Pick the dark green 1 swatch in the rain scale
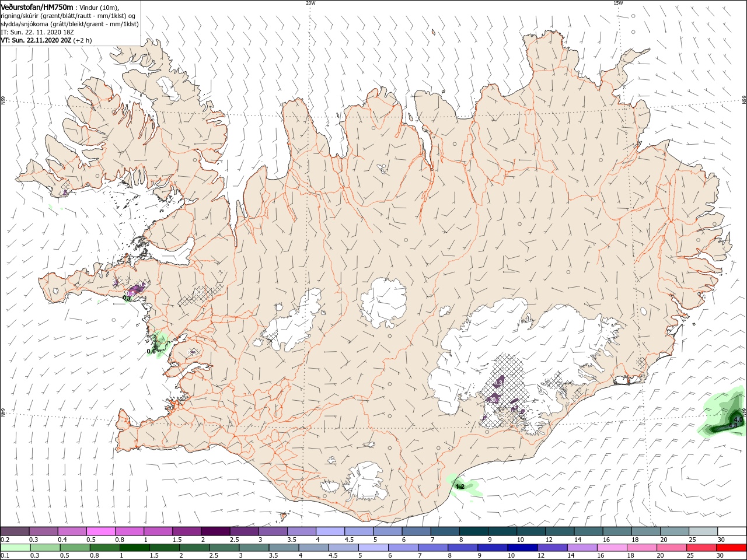 click(x=134, y=548)
